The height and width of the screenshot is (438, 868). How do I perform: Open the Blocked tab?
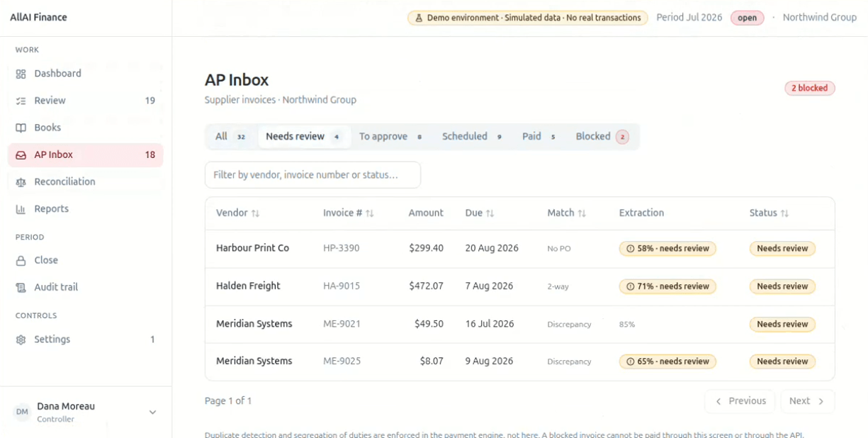(x=602, y=137)
